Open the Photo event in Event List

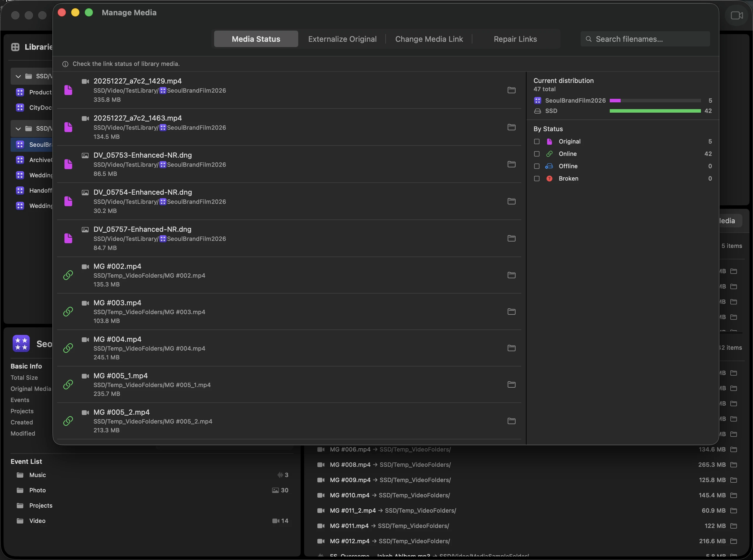152,491
